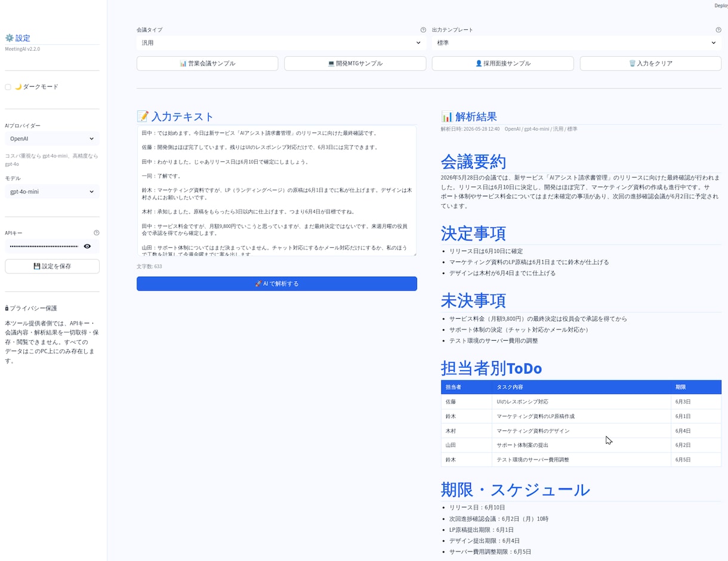
Task: Load the 営業会議サンプル
Action: (x=207, y=63)
